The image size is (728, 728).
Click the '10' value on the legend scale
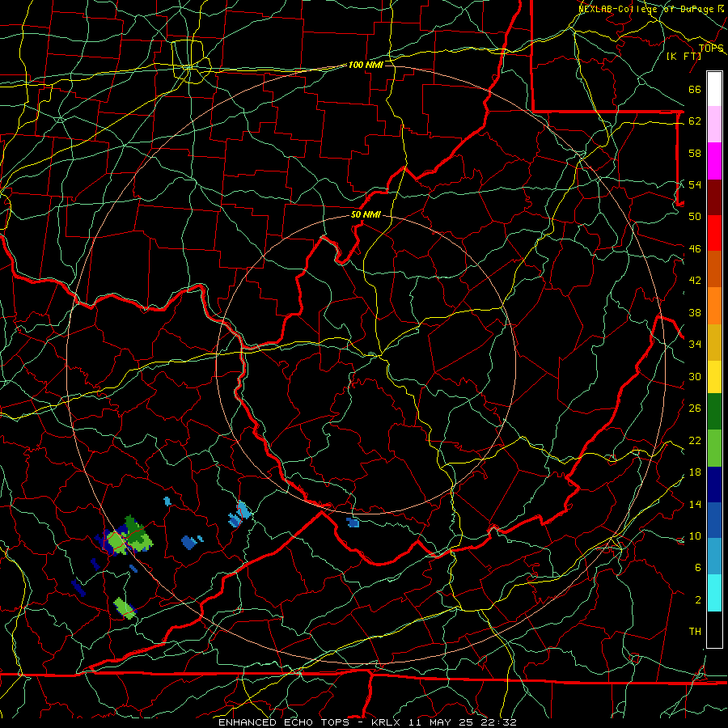[695, 535]
